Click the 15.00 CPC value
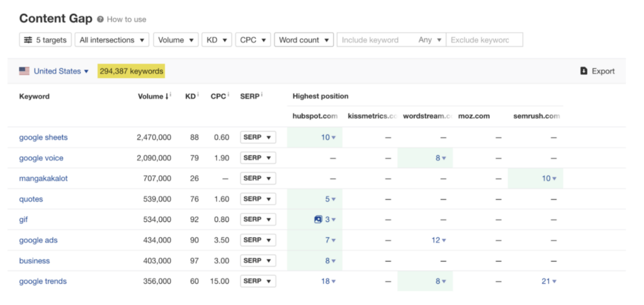Screen dimensions: 644x305 point(219,281)
